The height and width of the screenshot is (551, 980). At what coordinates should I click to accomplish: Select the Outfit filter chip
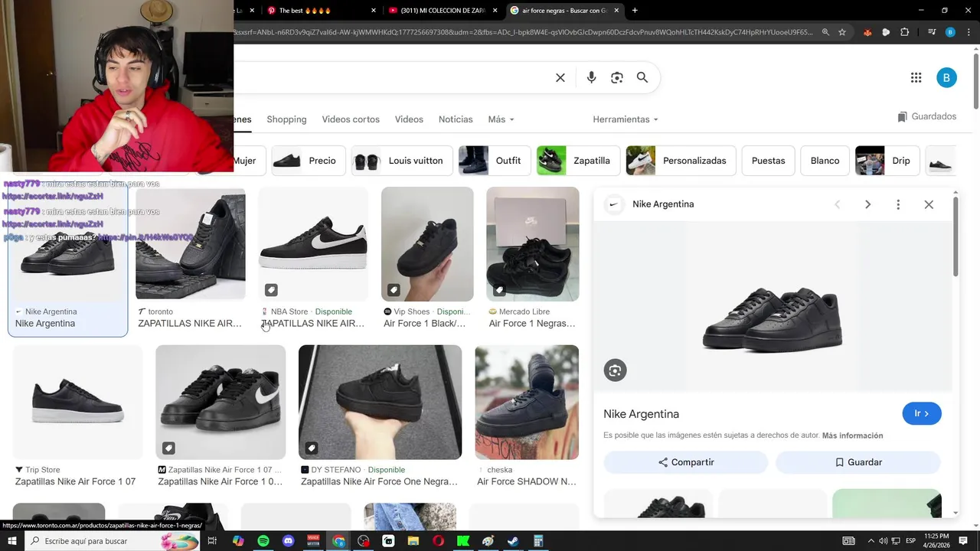tap(495, 161)
